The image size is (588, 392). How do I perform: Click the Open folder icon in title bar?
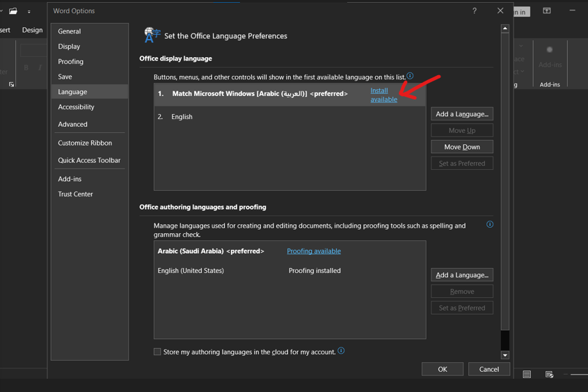(x=13, y=11)
